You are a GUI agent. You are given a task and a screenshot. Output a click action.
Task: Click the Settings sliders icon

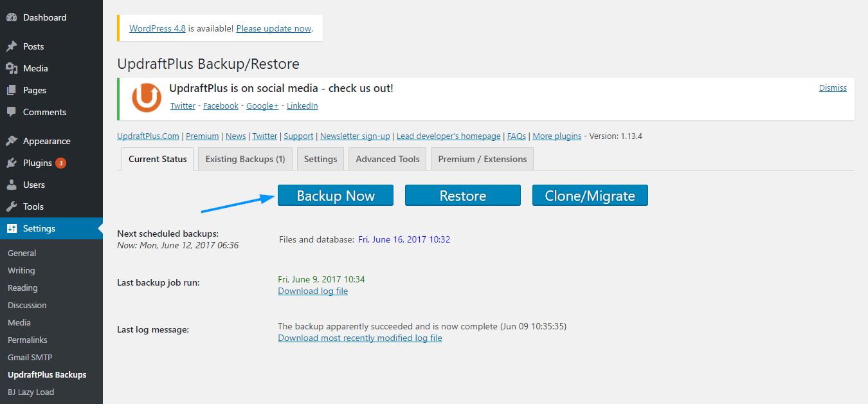[12, 228]
